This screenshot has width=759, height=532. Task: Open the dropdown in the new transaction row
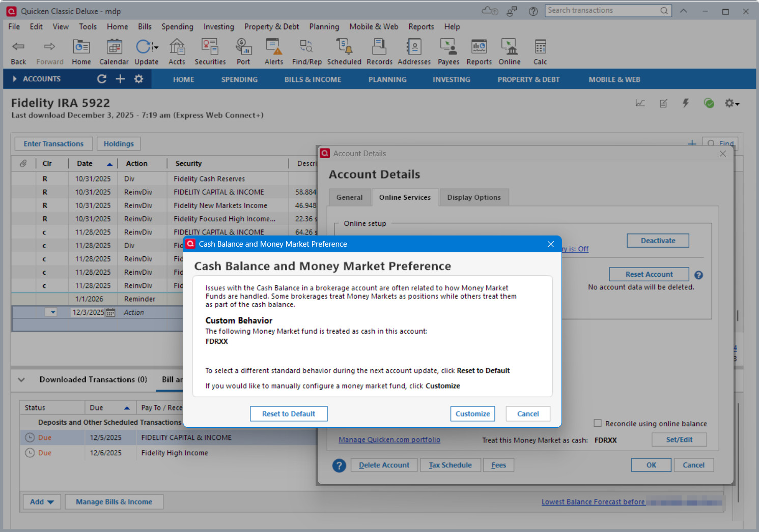[53, 312]
